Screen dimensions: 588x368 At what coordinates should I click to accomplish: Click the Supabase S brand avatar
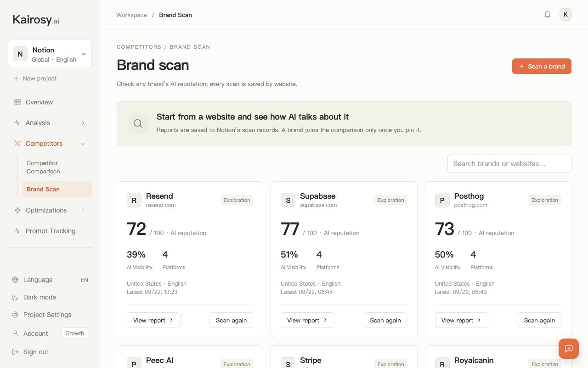click(x=288, y=200)
